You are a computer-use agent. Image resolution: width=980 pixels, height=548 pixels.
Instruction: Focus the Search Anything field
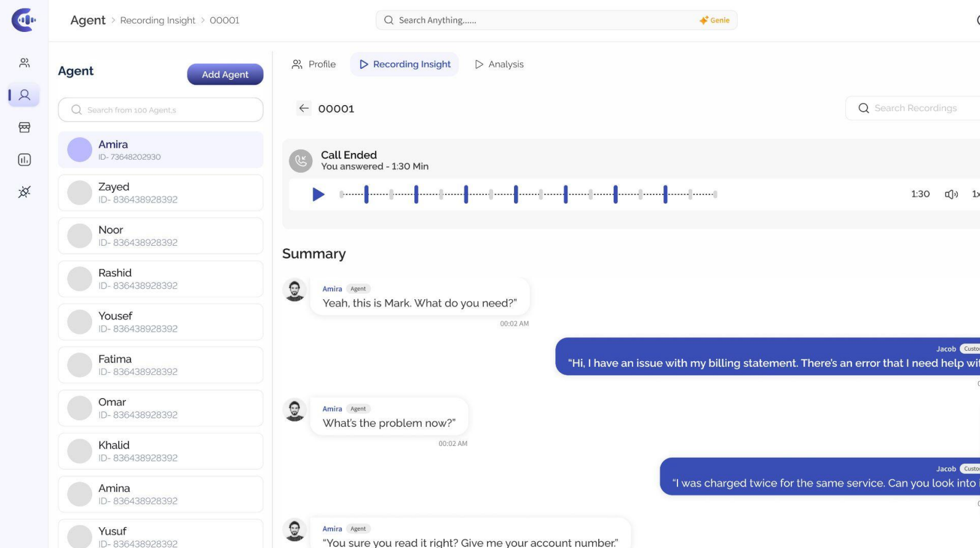[x=541, y=20]
